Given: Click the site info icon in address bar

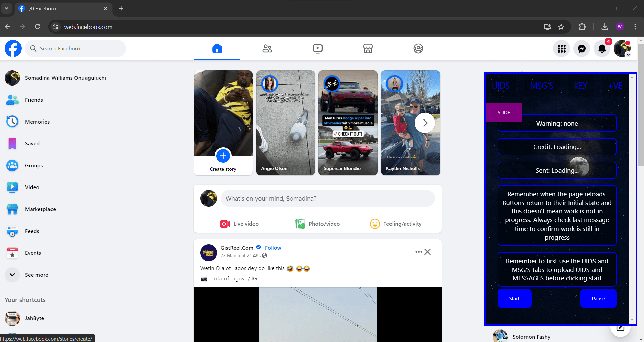Looking at the screenshot, I should coord(56,27).
